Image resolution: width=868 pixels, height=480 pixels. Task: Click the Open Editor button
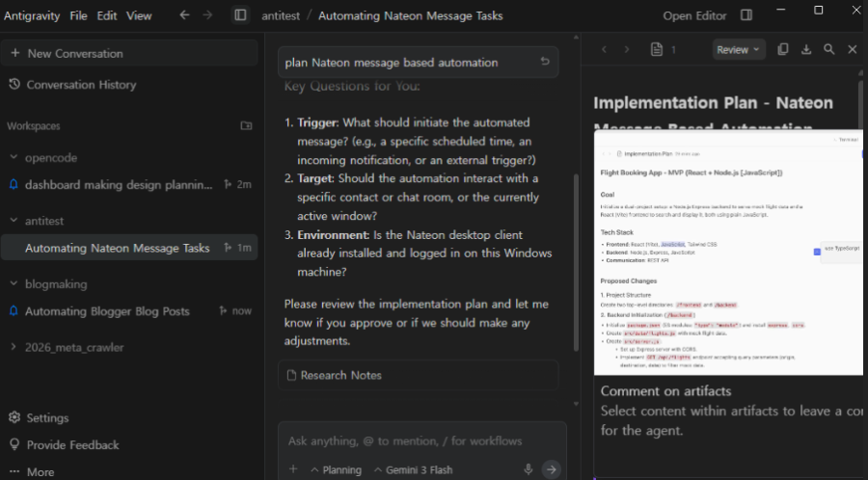(694, 15)
